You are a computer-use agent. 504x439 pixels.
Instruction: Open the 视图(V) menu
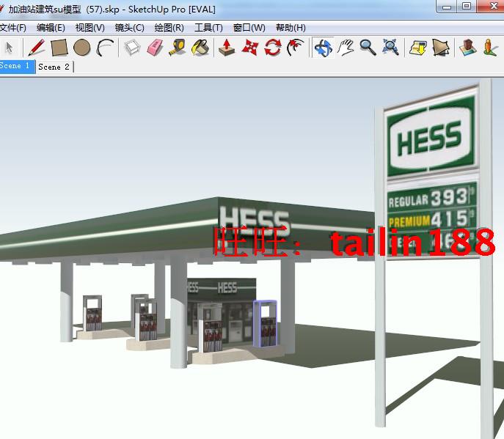tap(90, 28)
